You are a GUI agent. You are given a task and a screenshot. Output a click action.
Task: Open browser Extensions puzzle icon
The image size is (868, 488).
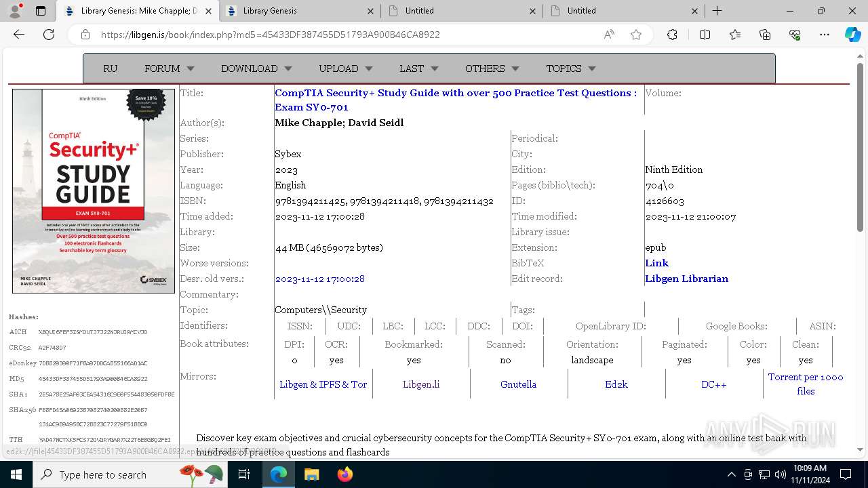click(x=672, y=35)
